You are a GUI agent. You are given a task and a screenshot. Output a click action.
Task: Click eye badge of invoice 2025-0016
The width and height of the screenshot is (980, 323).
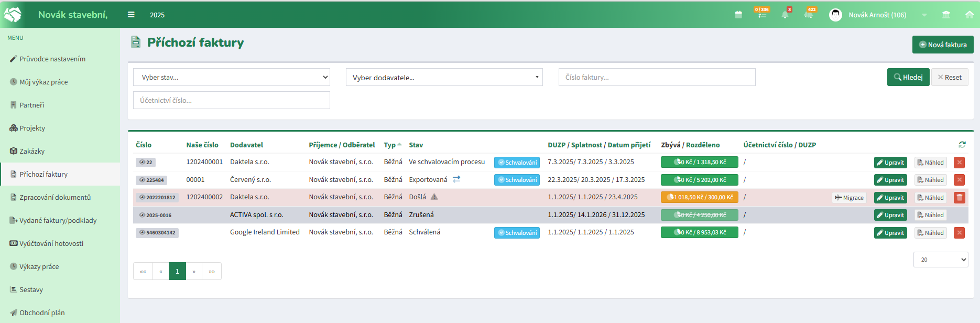(x=155, y=215)
